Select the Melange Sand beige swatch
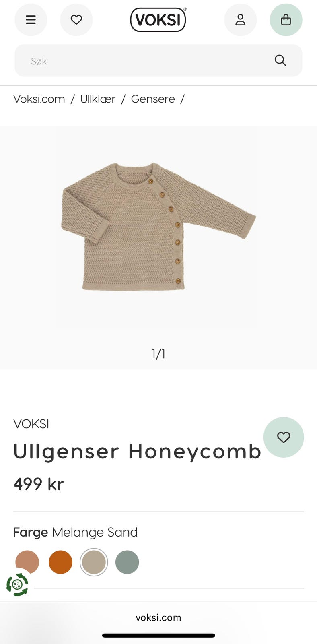 pos(94,562)
